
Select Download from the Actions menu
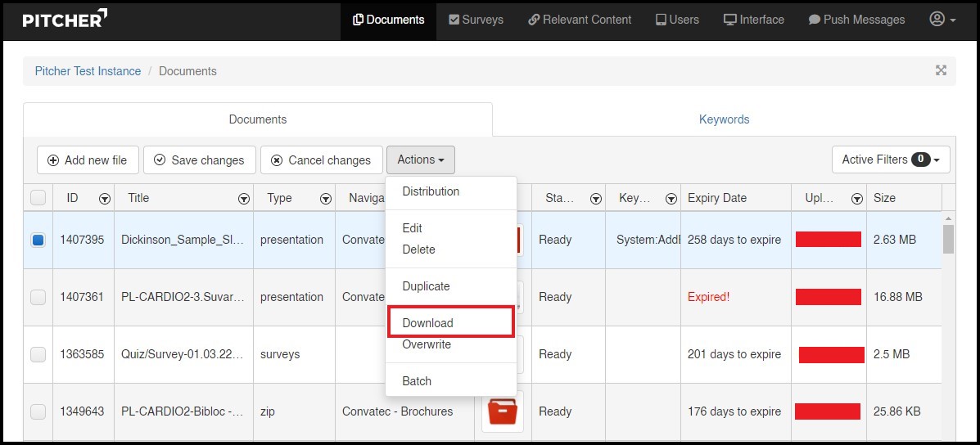427,323
